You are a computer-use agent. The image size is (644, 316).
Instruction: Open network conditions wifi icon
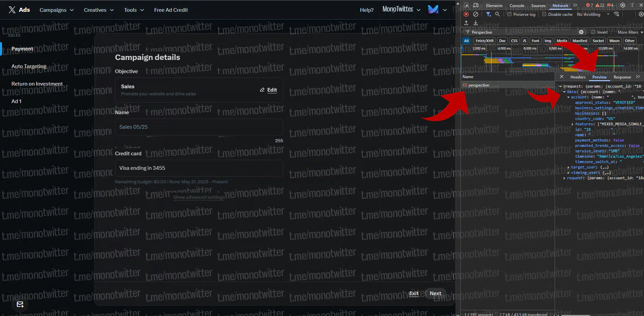[x=616, y=14]
